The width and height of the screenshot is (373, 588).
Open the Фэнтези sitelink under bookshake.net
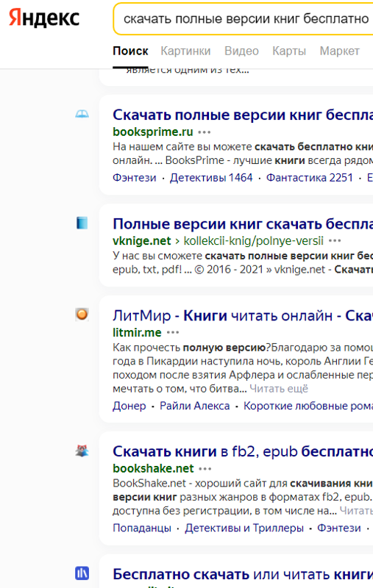tap(339, 528)
